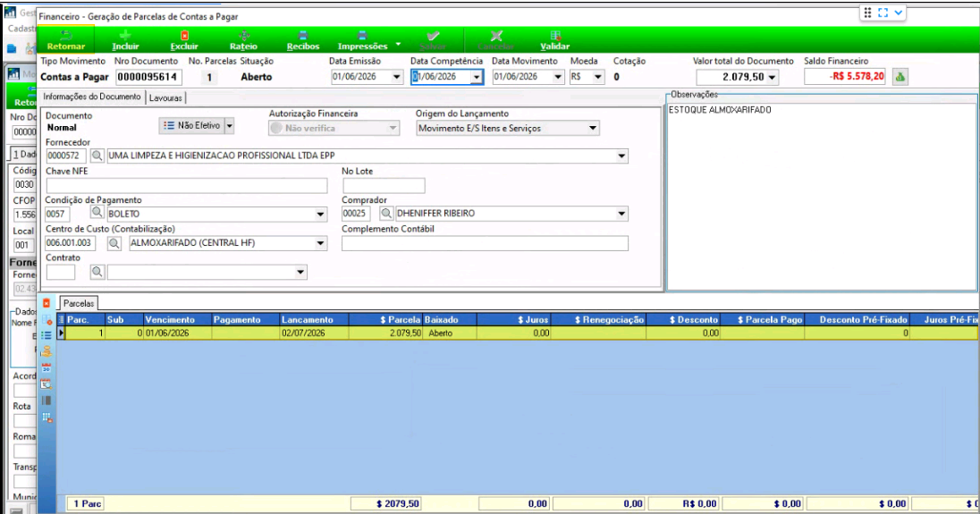Open Recibos from the toolbar
The height and width of the screenshot is (514, 980).
coord(303,40)
